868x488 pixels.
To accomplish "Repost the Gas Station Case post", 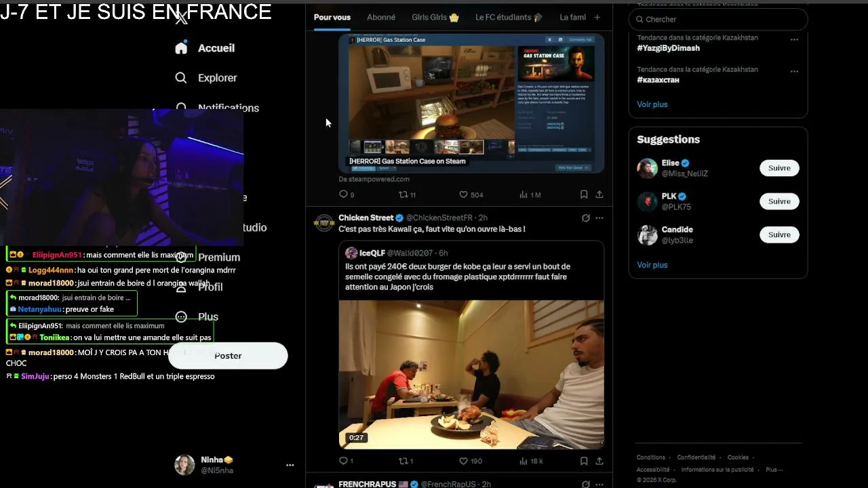I will 403,195.
